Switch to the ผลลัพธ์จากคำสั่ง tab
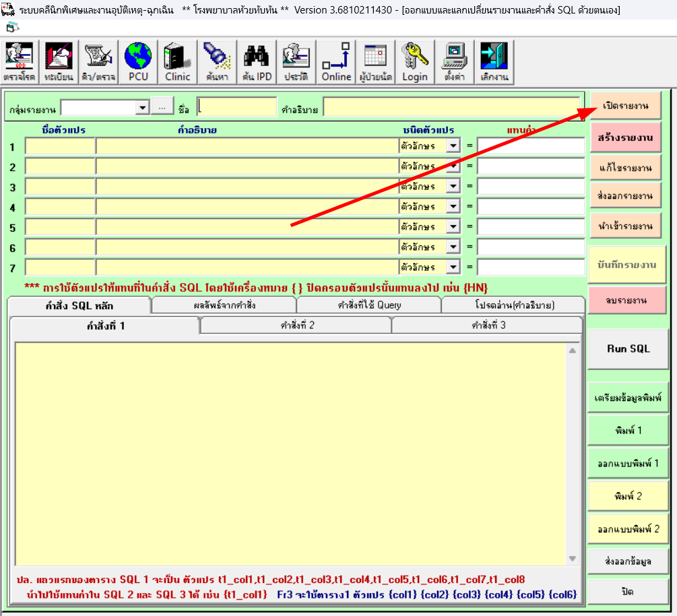 point(224,305)
